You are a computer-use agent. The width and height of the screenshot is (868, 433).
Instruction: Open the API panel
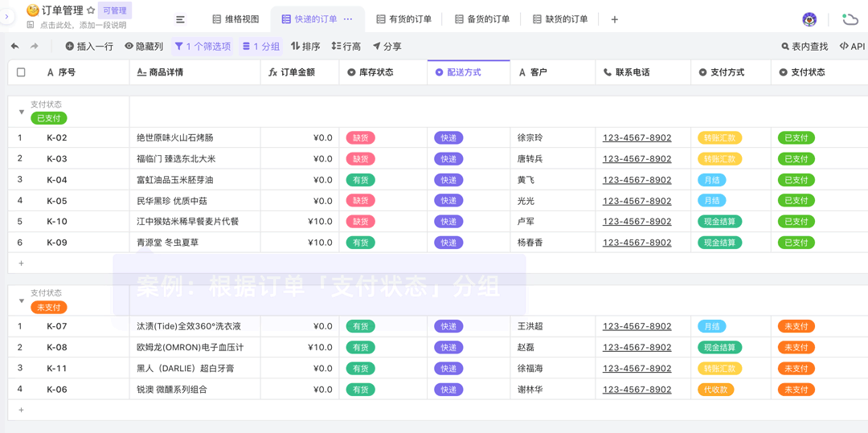click(852, 47)
